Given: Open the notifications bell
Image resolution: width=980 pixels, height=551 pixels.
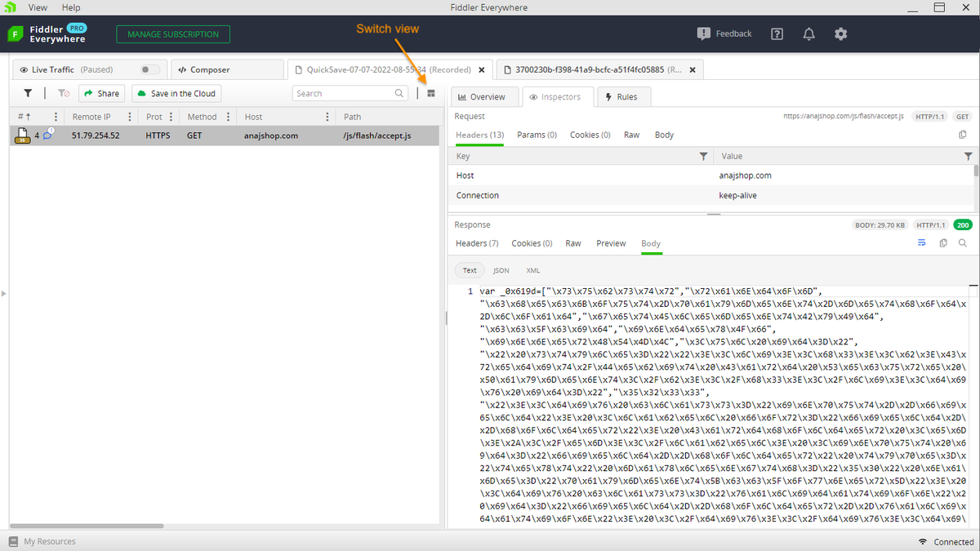Looking at the screenshot, I should click(x=808, y=33).
